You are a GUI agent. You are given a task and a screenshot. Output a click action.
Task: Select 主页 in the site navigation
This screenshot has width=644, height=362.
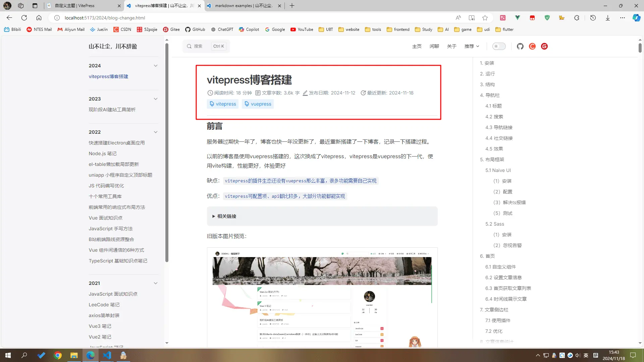pyautogui.click(x=417, y=46)
